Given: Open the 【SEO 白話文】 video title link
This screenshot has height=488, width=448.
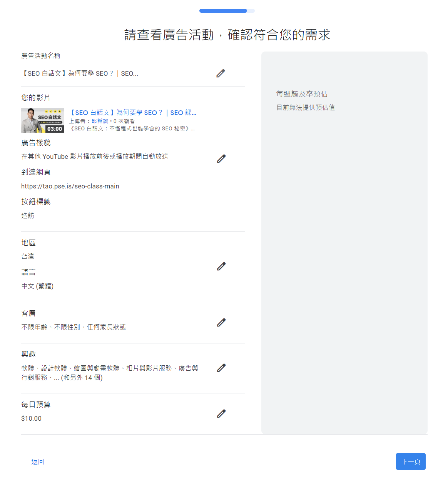Looking at the screenshot, I should pos(133,113).
